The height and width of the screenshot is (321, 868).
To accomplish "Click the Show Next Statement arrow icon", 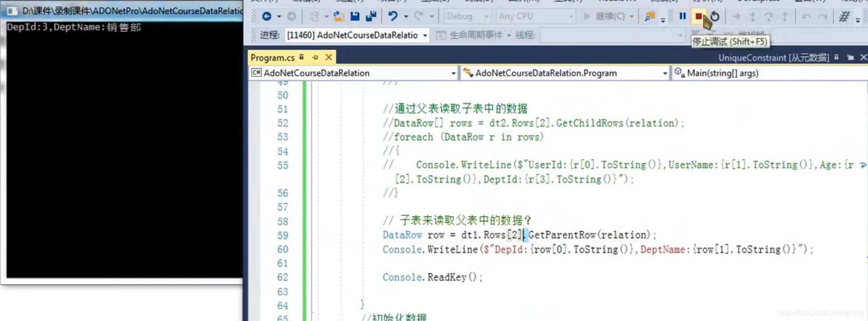I will [736, 16].
